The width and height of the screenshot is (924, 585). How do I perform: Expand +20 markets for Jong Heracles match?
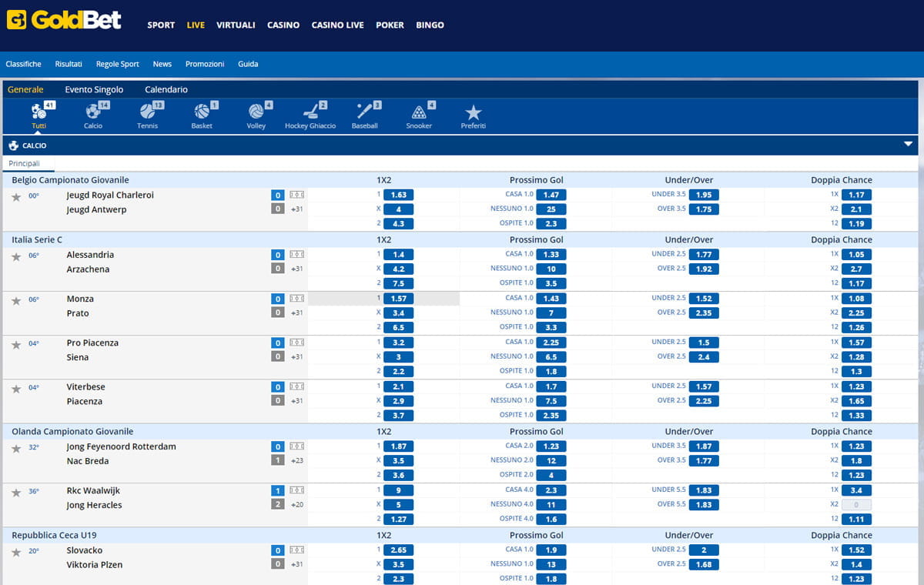tap(296, 505)
